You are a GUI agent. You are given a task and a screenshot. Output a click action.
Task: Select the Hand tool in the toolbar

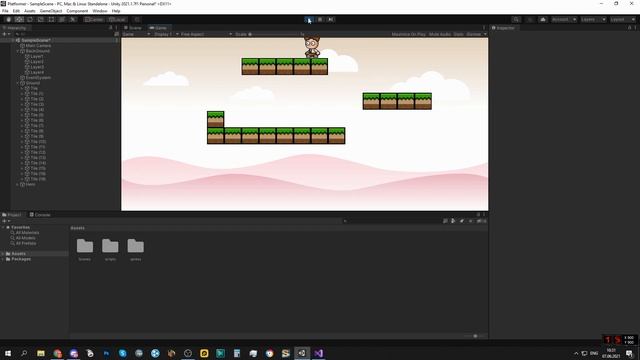click(8, 20)
